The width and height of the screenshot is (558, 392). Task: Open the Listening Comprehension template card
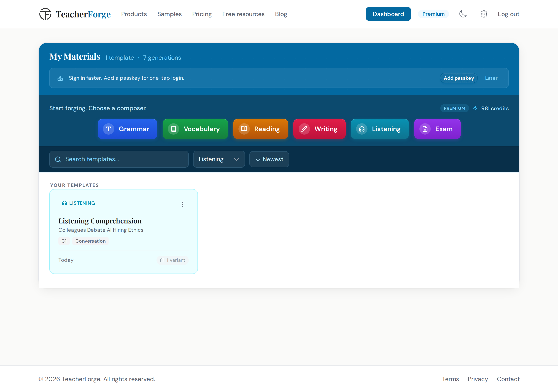[123, 231]
